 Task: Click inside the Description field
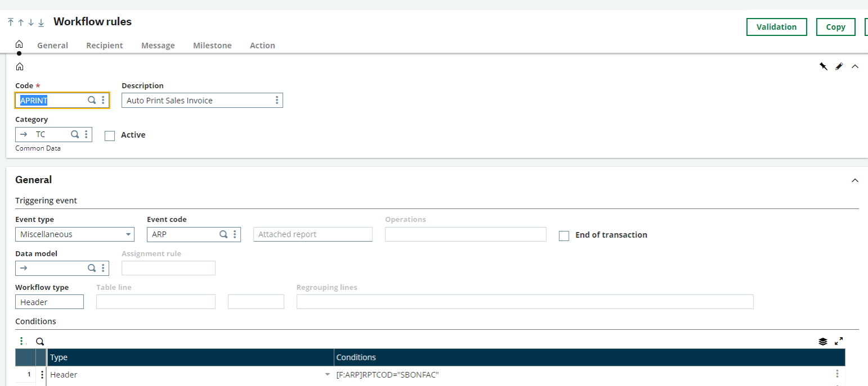(x=191, y=100)
